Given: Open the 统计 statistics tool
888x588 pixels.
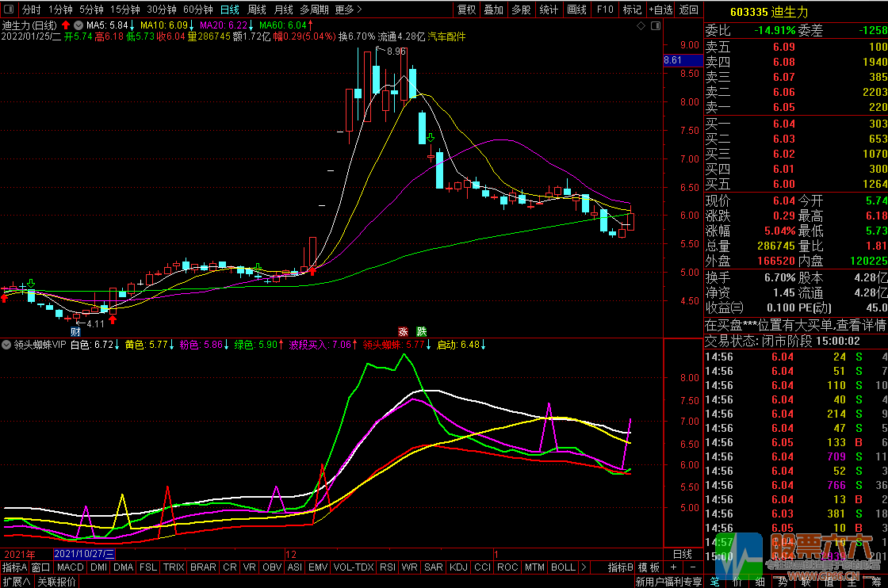Looking at the screenshot, I should tap(549, 10).
